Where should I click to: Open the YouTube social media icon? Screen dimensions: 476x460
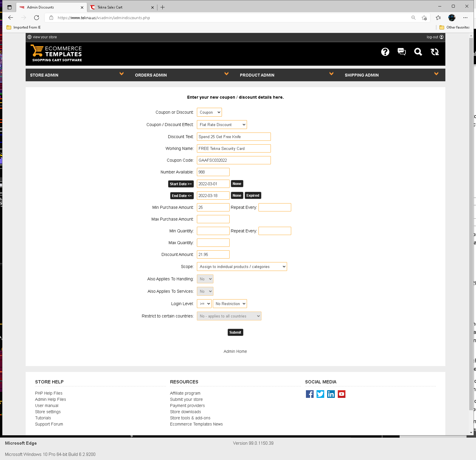click(x=341, y=394)
